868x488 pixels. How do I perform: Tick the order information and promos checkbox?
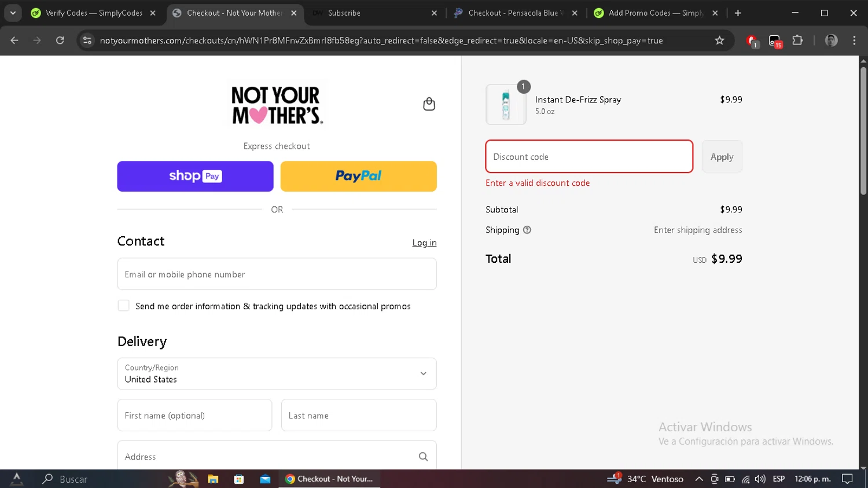[123, 306]
